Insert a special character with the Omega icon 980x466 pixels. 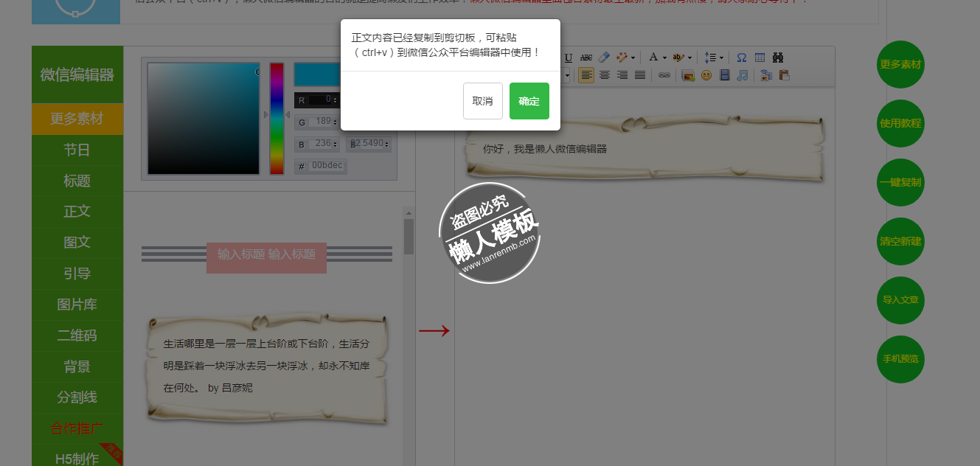click(x=742, y=58)
